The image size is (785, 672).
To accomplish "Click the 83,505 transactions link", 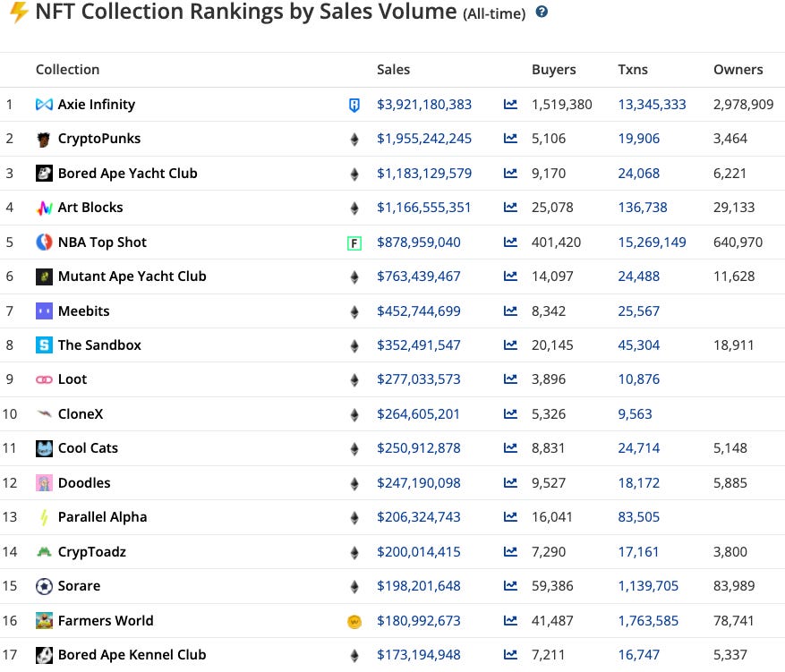I will (x=638, y=517).
